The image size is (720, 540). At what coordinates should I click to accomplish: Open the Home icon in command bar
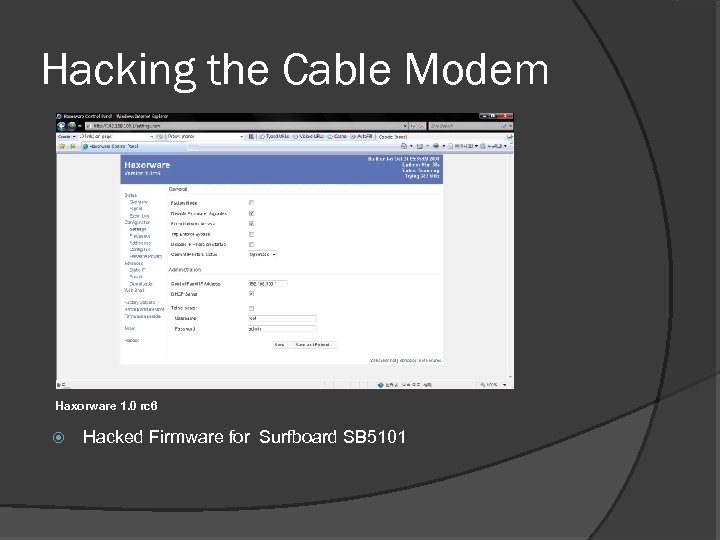click(x=404, y=146)
